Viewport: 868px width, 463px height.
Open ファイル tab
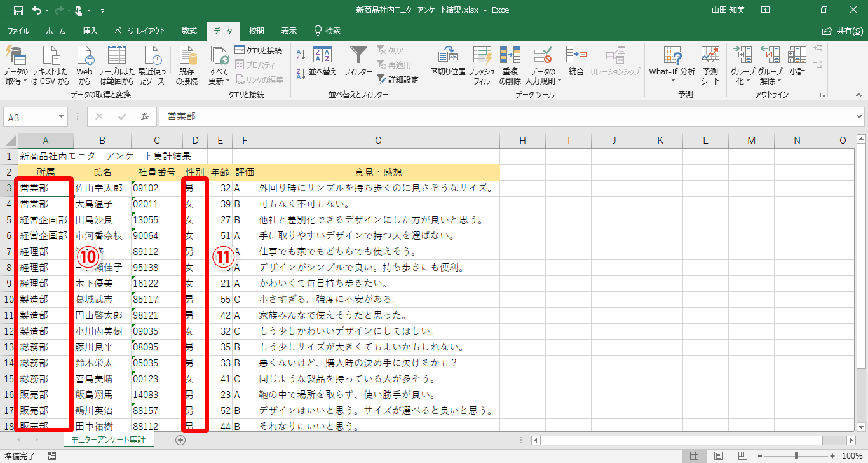point(18,31)
